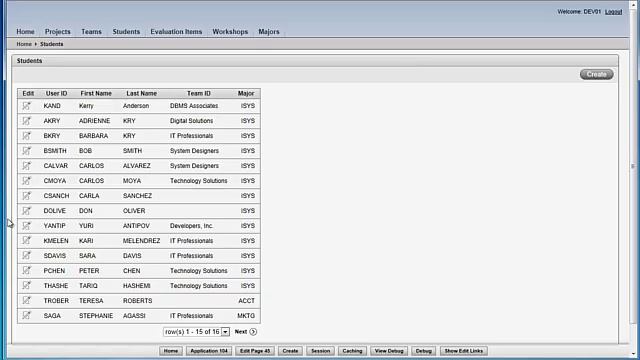This screenshot has height=360, width=640.
Task: Click the Caching toolbar button
Action: tap(352, 351)
